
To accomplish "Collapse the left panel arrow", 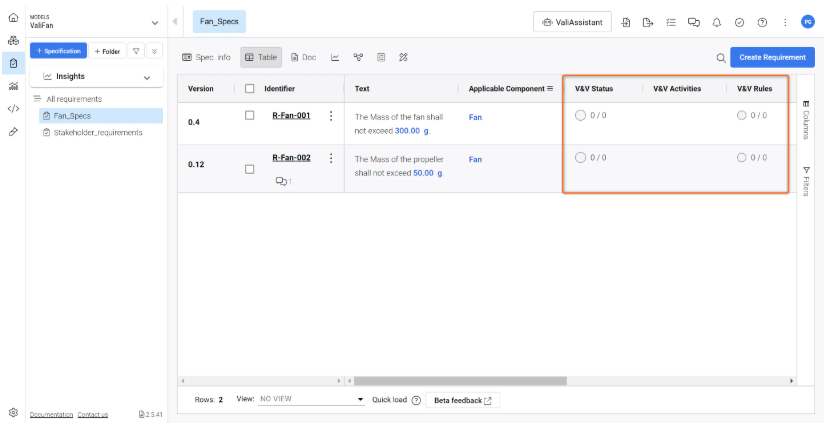I will [x=175, y=22].
